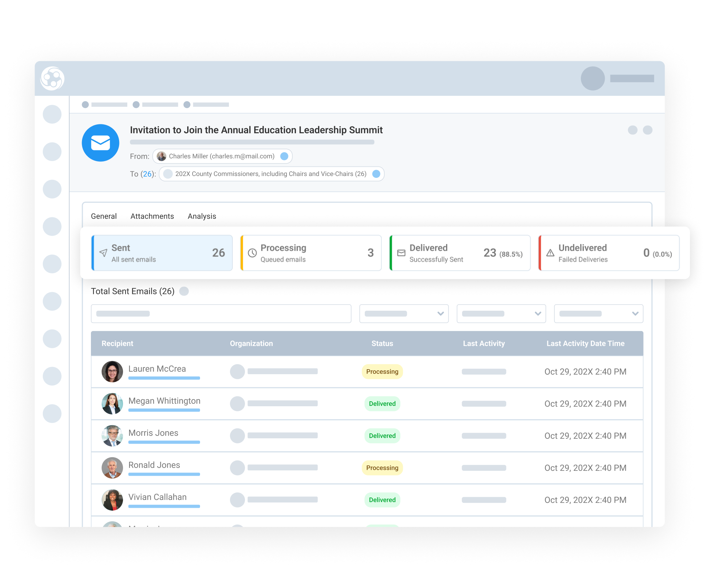Open the first filter dropdown above the table
Screen dimensions: 706x588
point(404,314)
